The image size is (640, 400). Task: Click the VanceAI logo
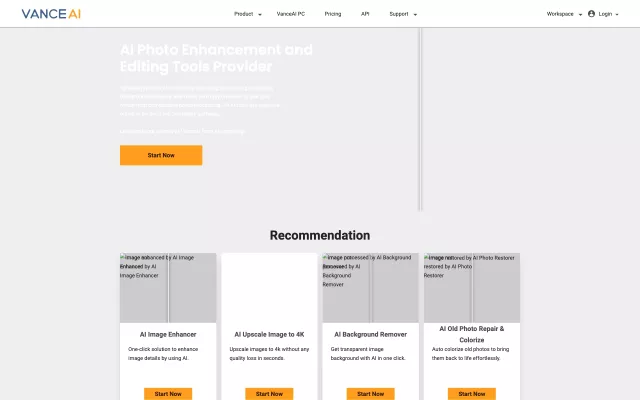coord(46,14)
